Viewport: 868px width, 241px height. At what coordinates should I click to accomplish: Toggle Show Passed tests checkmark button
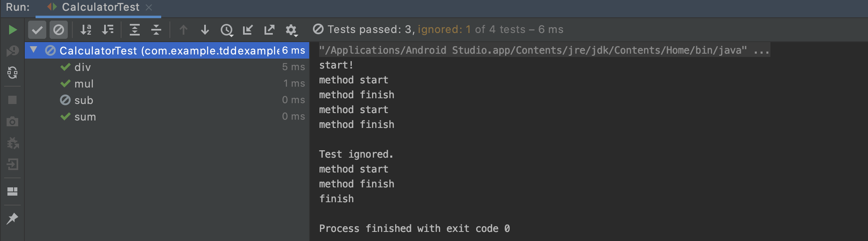coord(37,30)
